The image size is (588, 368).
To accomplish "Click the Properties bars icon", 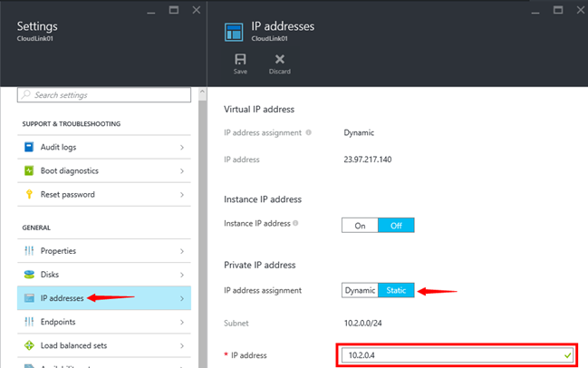I will pos(29,250).
